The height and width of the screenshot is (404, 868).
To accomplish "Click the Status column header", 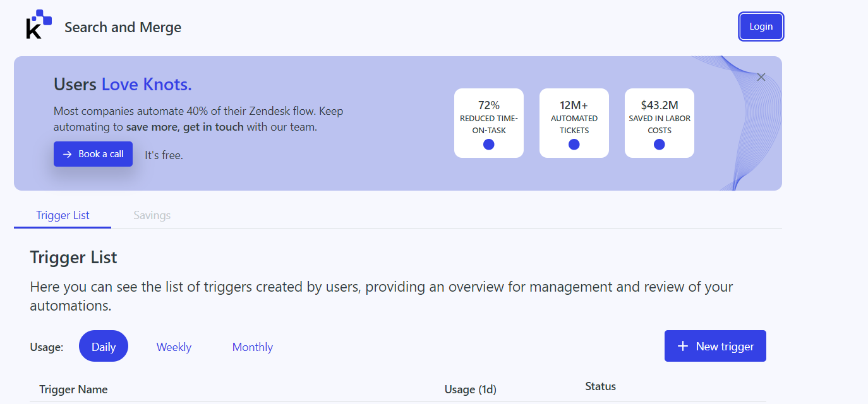I will pos(601,386).
